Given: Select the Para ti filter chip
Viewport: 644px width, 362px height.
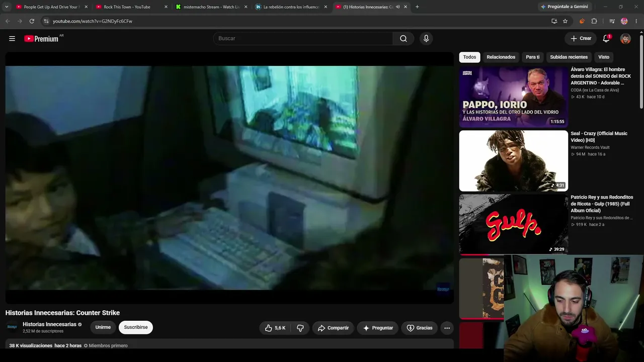Looking at the screenshot, I should tap(532, 57).
